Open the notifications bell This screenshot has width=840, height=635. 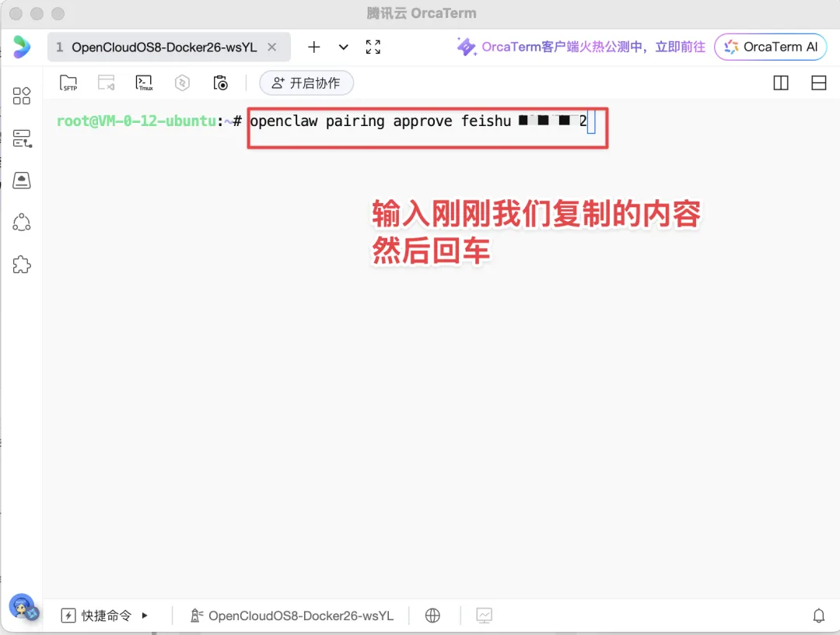point(818,616)
